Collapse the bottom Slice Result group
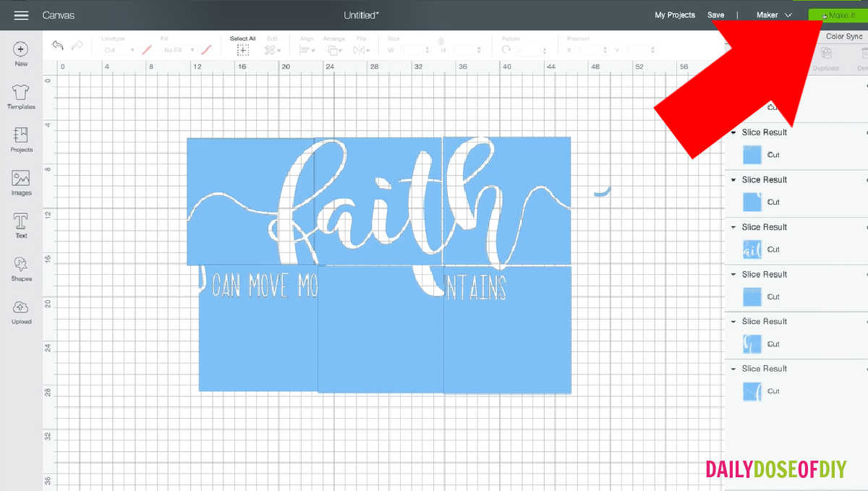Viewport: 868px width, 491px height. 734,369
